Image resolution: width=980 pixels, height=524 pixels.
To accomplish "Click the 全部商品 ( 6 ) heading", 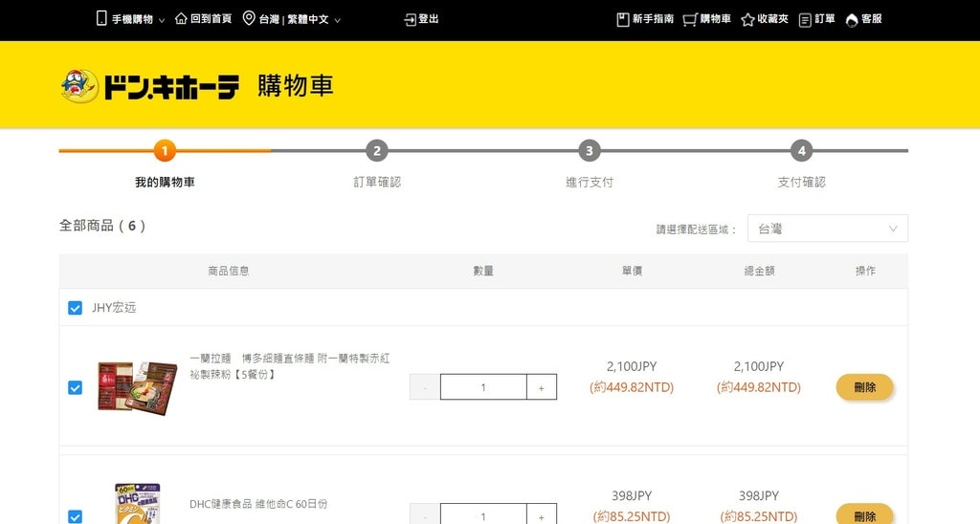I will (x=101, y=226).
